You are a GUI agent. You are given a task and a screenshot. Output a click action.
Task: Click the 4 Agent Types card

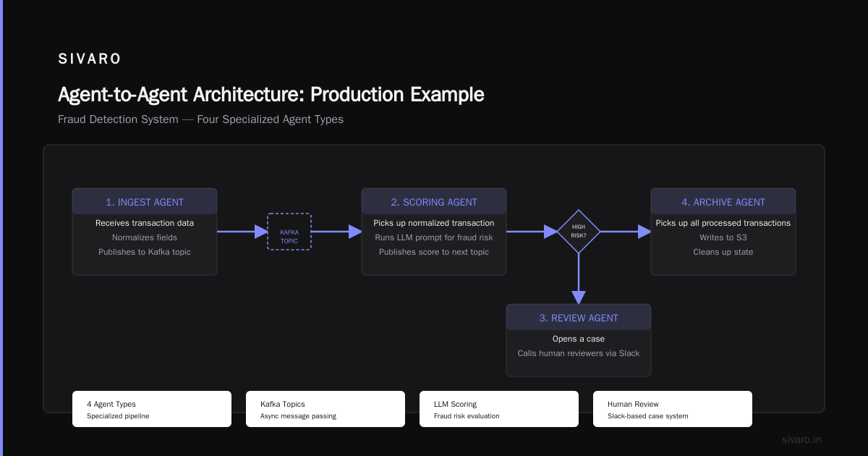[152, 409]
